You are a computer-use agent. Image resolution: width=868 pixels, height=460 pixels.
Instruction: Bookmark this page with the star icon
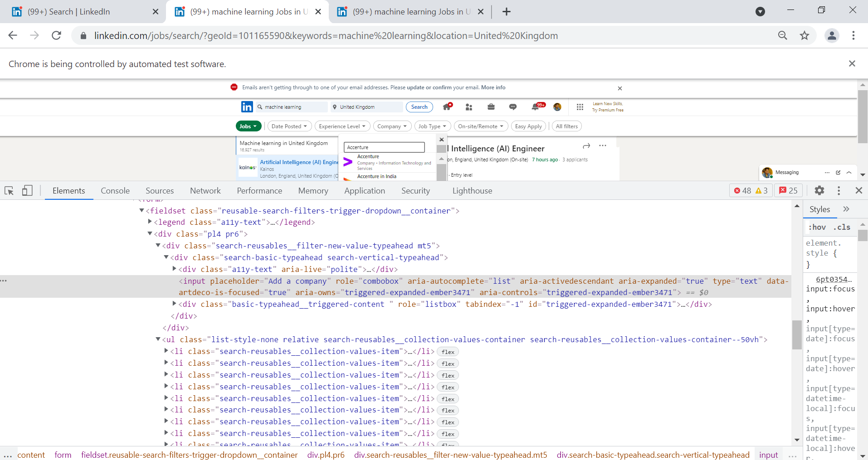click(805, 35)
